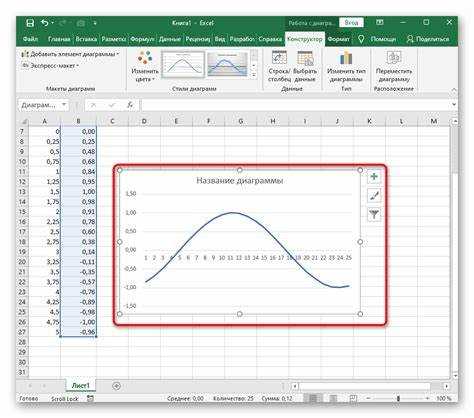Click the Chart Styles brush button
This screenshot has width=474, height=418.
tap(374, 196)
